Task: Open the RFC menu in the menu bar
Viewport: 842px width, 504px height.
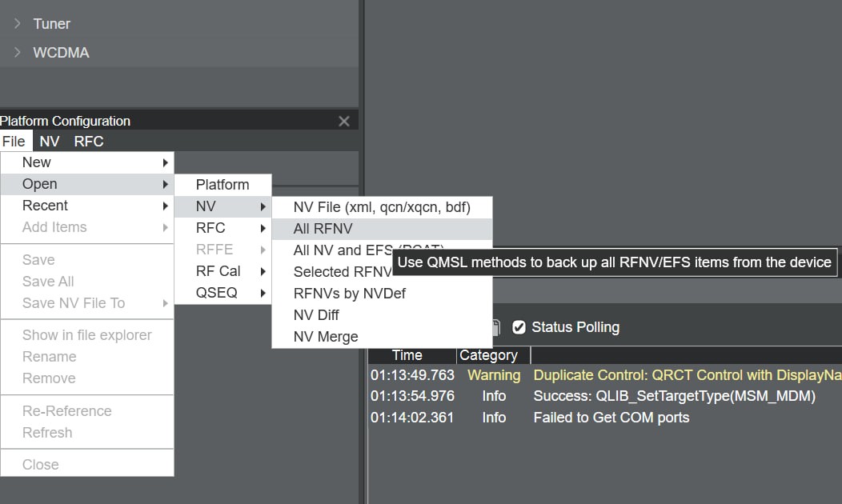Action: click(x=88, y=142)
